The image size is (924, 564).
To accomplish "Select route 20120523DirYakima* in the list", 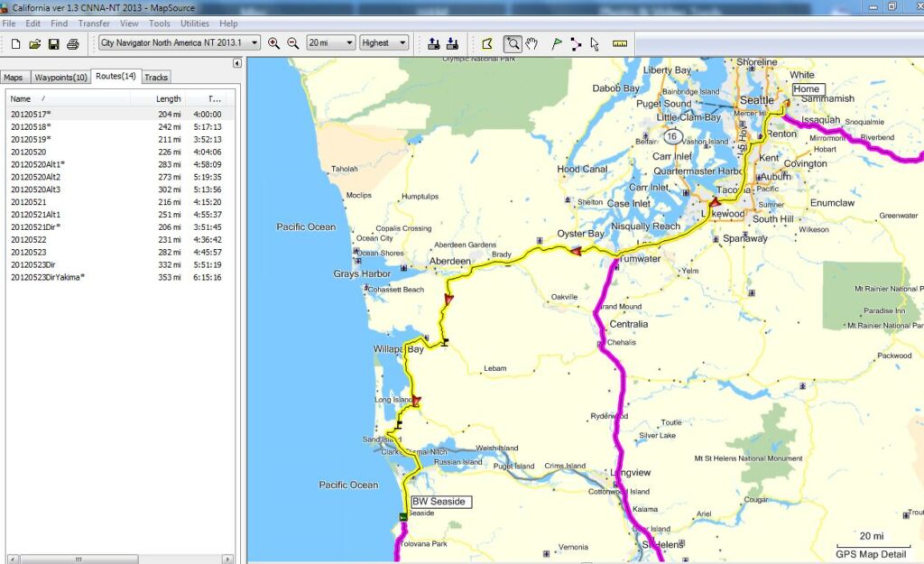I will click(x=48, y=277).
